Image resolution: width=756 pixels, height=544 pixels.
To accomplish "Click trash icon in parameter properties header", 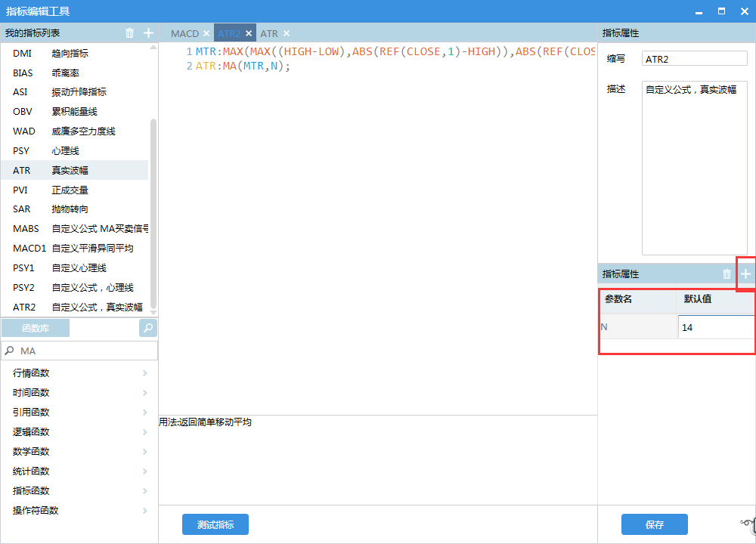I will [x=727, y=274].
